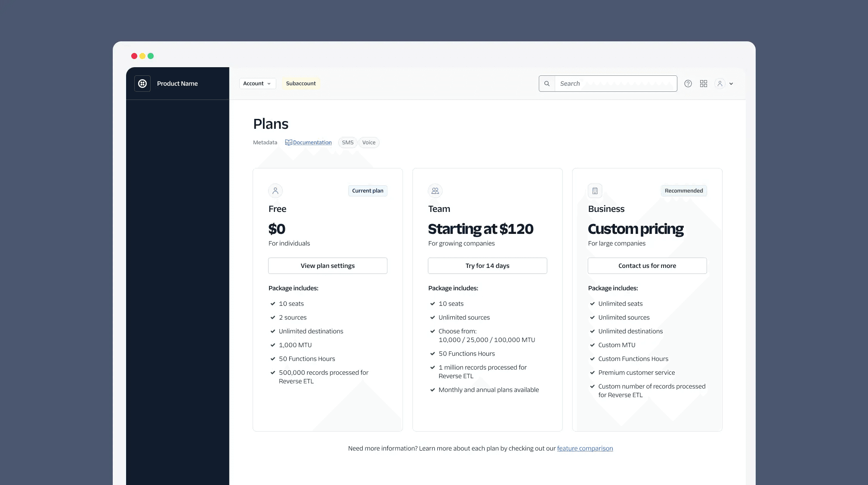This screenshot has width=868, height=485.
Task: Click the Team plan users icon
Action: tap(435, 190)
